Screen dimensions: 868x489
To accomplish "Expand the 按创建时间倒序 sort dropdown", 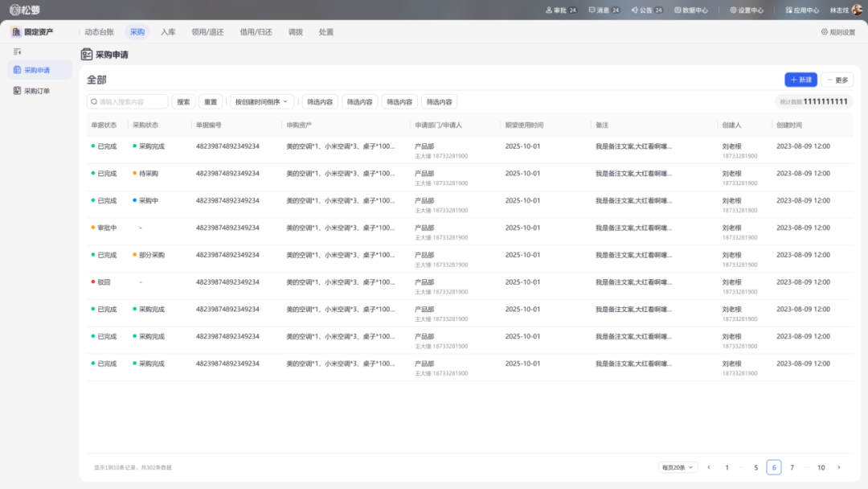I will tap(263, 102).
